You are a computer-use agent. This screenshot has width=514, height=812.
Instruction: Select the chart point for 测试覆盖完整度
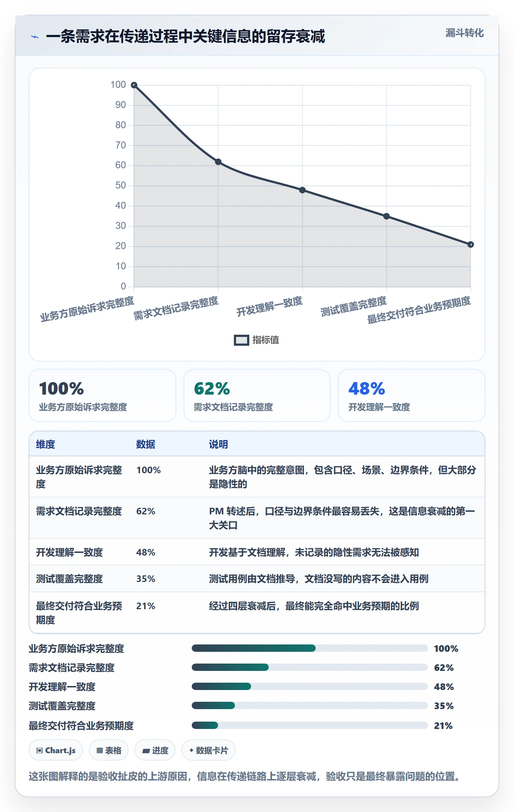point(386,216)
